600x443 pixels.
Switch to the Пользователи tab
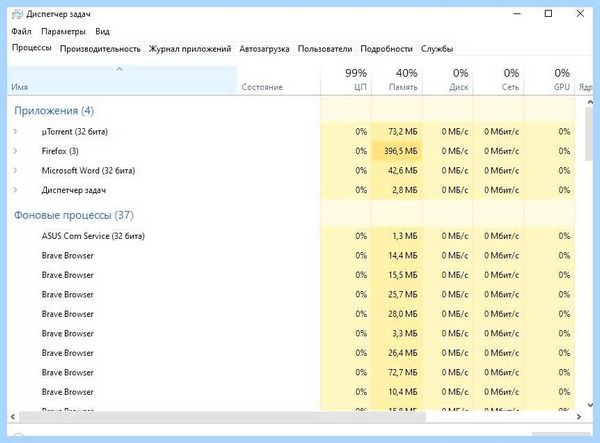pyautogui.click(x=324, y=49)
